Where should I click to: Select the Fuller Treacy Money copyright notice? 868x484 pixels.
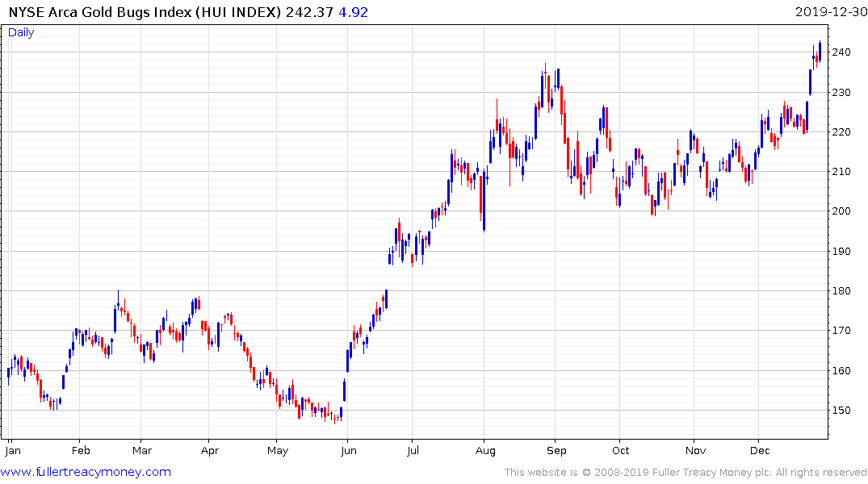coord(686,473)
